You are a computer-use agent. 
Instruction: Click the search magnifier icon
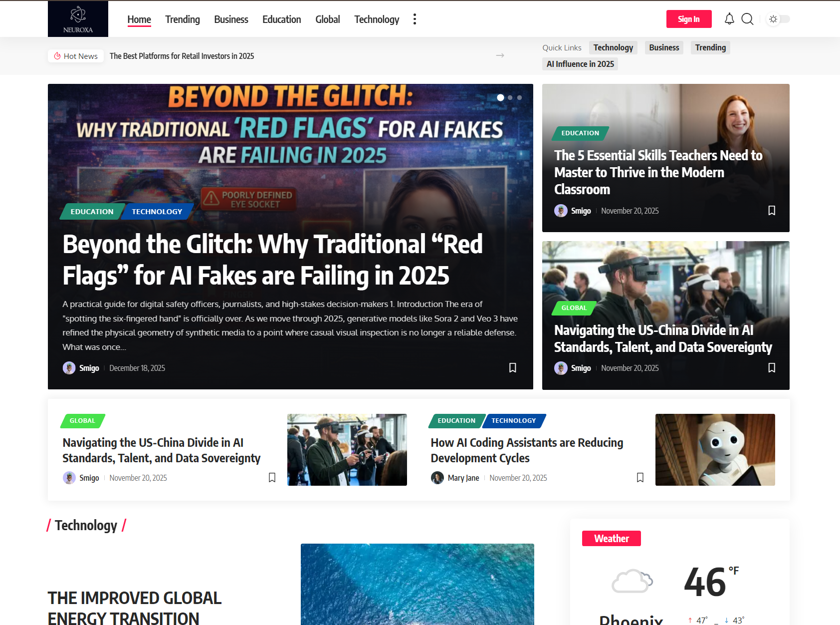(747, 19)
